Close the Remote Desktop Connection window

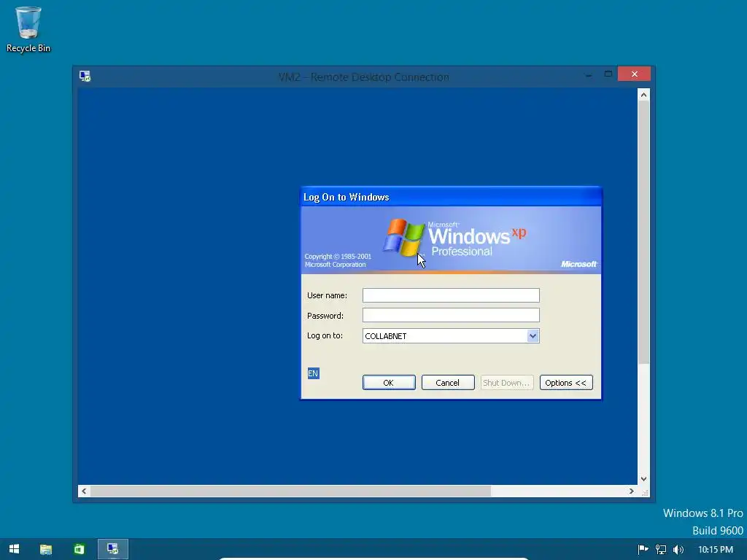(x=634, y=74)
